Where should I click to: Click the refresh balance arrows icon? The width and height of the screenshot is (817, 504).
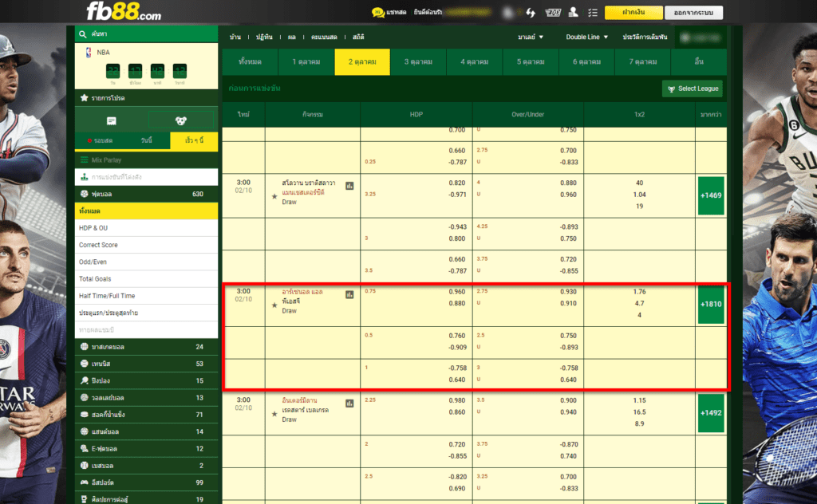(531, 13)
